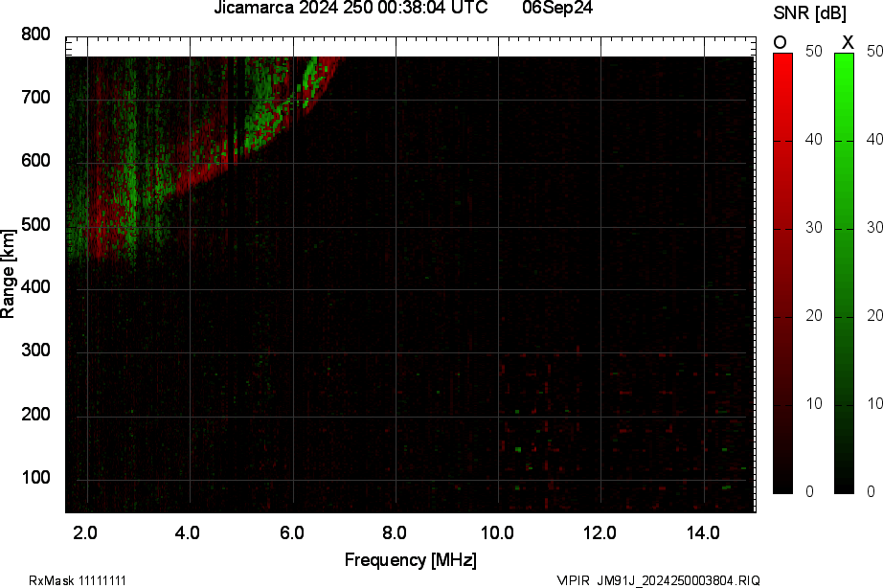Click the file name "VIPIR JM91J_2024250003804.RIQ"
Image resolution: width=883 pixels, height=588 pixels.
pyautogui.click(x=658, y=580)
